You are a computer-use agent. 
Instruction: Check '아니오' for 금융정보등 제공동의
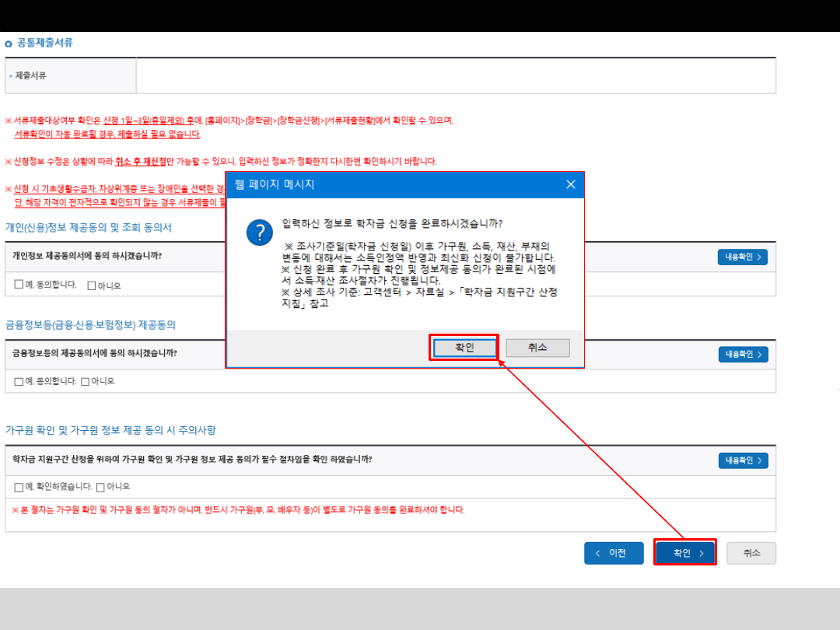85,381
